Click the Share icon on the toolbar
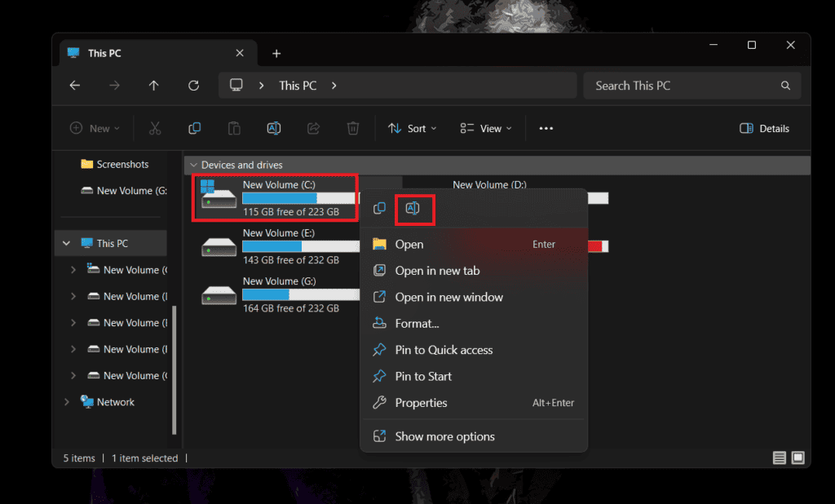The width and height of the screenshot is (835, 504). click(x=313, y=128)
